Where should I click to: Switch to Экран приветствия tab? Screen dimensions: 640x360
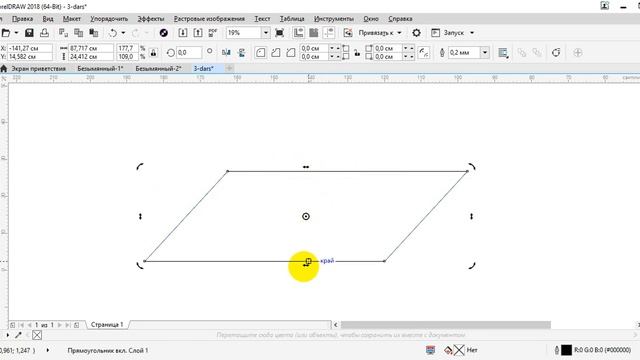[x=38, y=69]
